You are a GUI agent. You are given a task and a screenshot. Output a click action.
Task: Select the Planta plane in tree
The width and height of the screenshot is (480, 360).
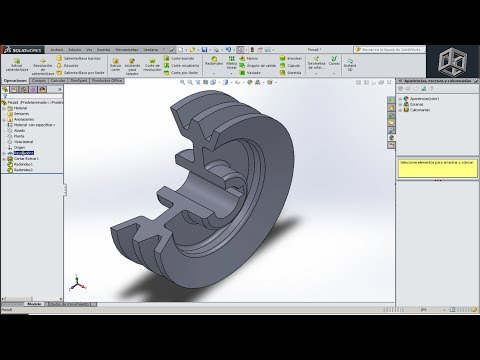[16, 136]
